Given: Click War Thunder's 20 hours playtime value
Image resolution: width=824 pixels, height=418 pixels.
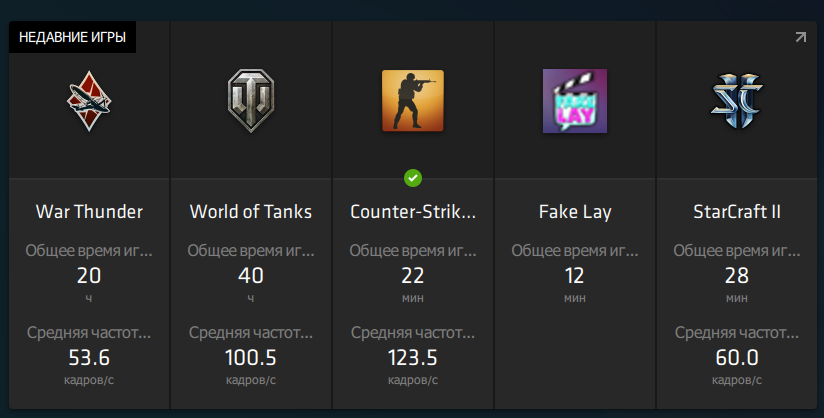Looking at the screenshot, I should [x=89, y=276].
